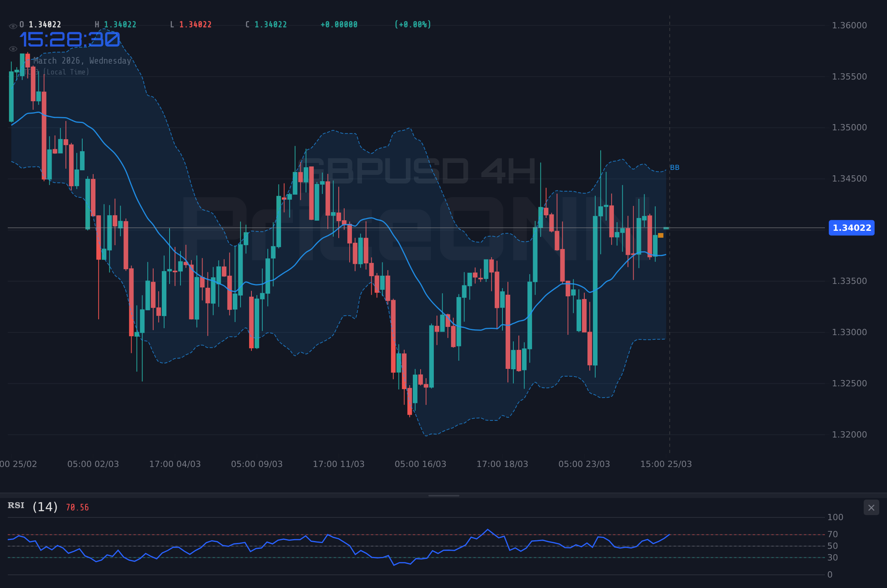This screenshot has height=588, width=887.
Task: Open the time axis options via 15:00 25/03
Action: click(666, 464)
